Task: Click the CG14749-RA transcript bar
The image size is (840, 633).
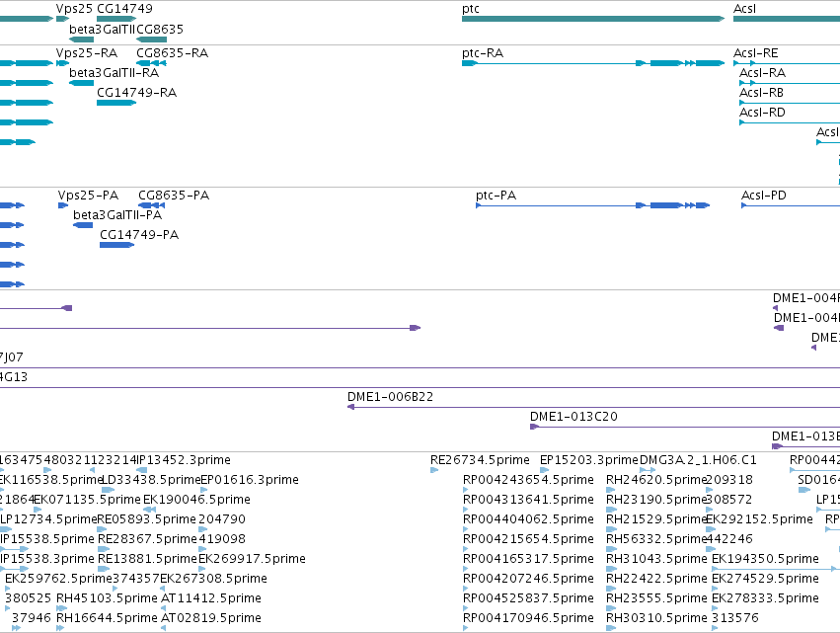Action: click(116, 103)
